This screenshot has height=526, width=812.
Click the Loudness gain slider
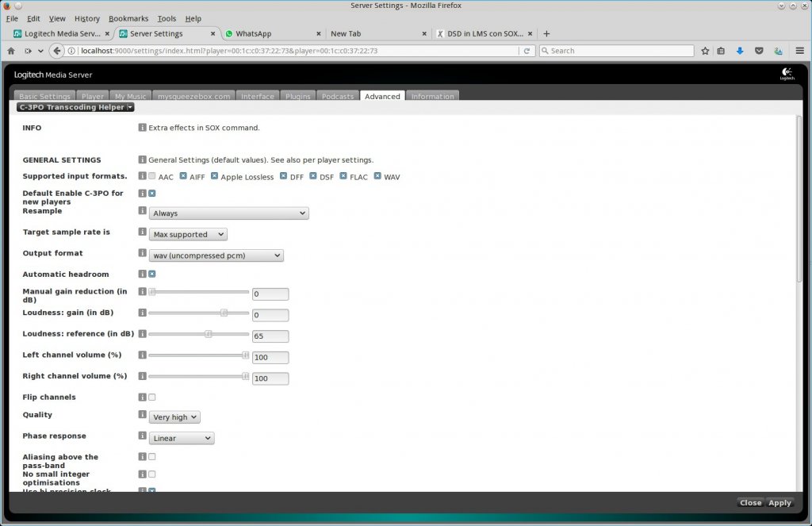pyautogui.click(x=199, y=313)
